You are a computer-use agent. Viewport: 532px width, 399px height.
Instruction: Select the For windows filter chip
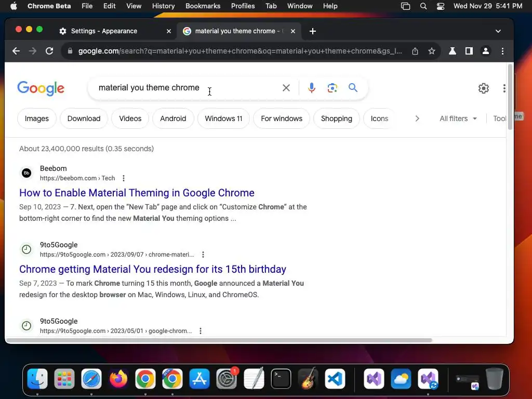coord(282,118)
